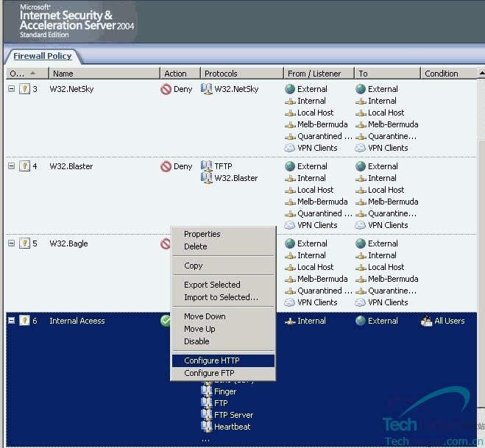Collapse rule 4 W32.Blaster row

pos(11,166)
